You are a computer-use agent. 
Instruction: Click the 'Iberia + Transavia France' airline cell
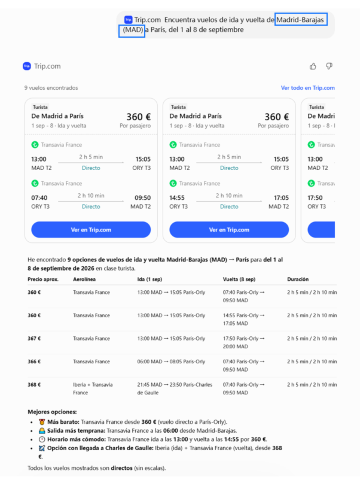(x=93, y=389)
